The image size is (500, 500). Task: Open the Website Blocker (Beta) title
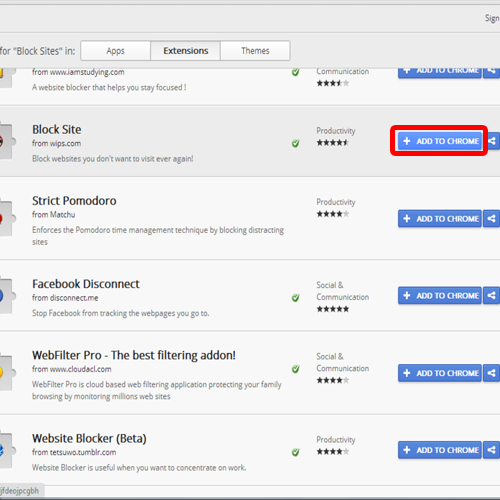[x=89, y=439]
